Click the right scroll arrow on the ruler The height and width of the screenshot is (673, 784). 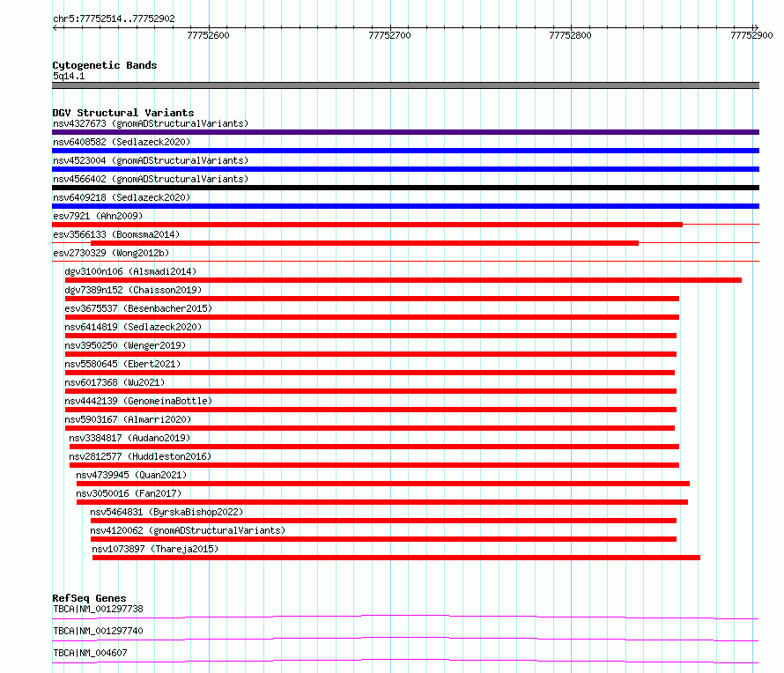756,27
